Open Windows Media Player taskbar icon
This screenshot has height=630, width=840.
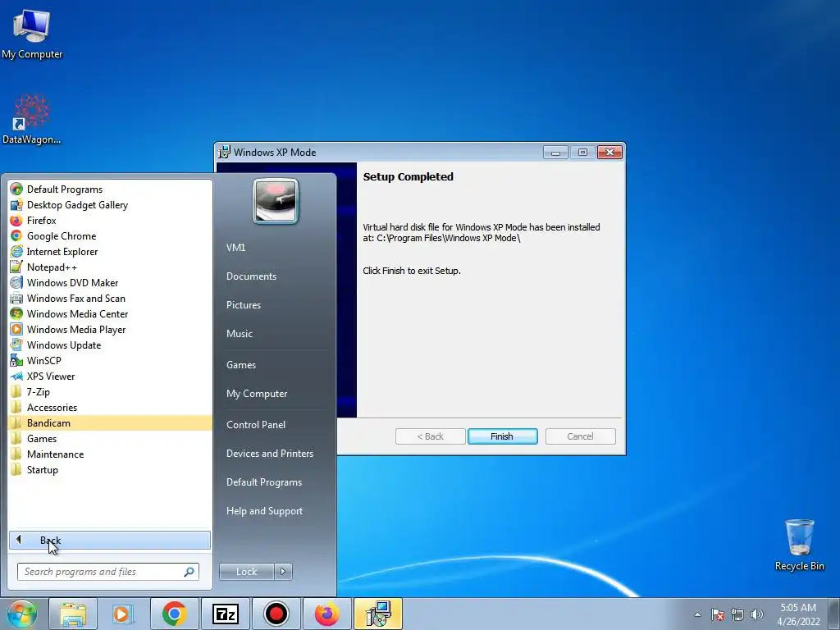point(123,614)
